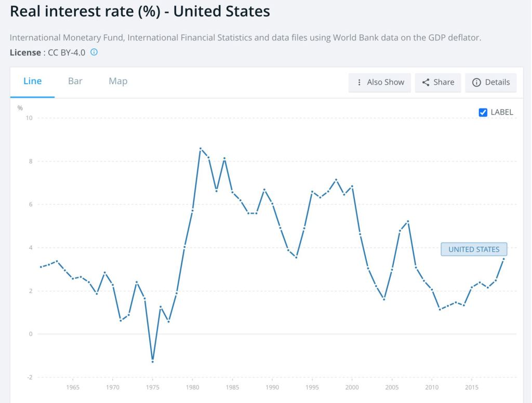Uncheck the LABEL checkbox

[x=483, y=112]
